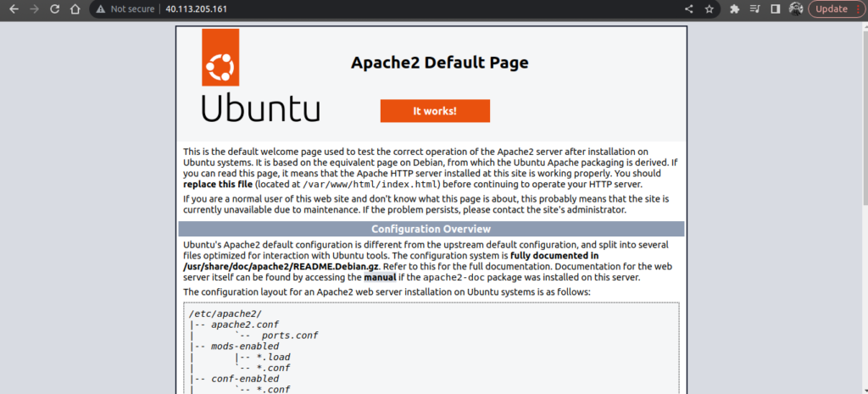
Task: Click the orange Ubuntu logo image
Action: 220,58
